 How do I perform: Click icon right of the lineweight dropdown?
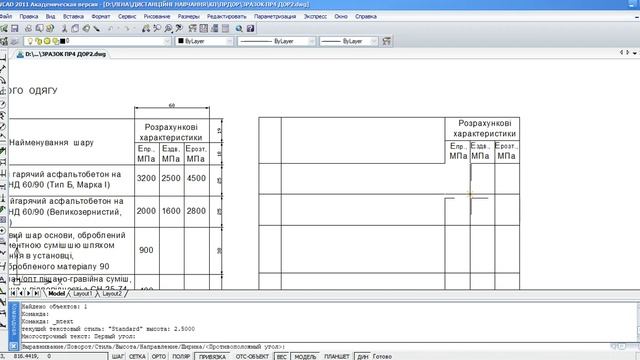click(x=387, y=41)
